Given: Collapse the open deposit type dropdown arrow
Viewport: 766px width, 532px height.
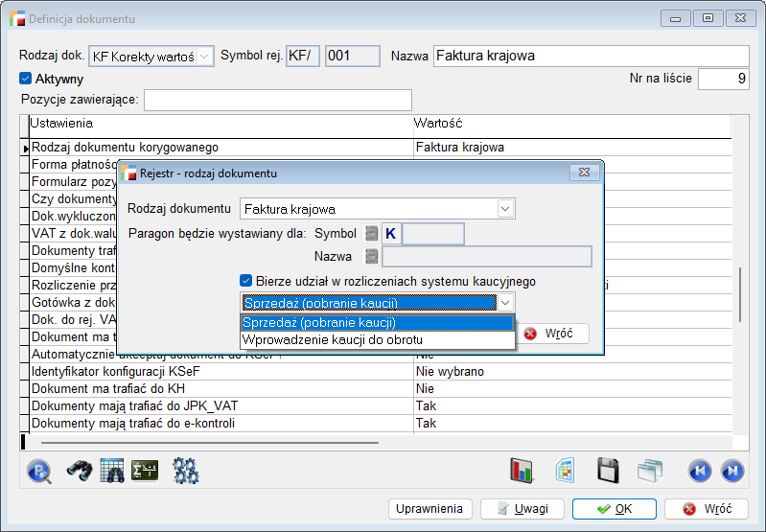Looking at the screenshot, I should 505,303.
